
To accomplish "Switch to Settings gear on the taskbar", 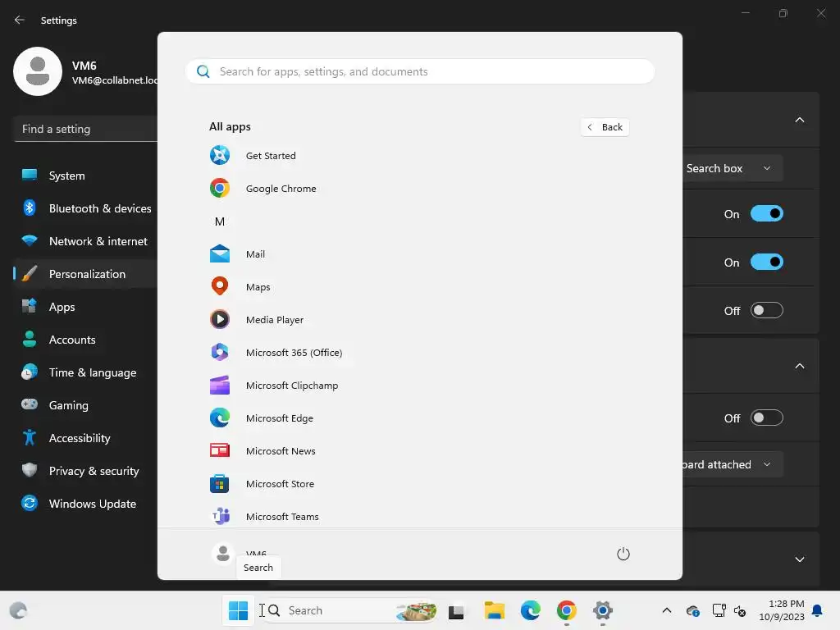I will pos(603,610).
